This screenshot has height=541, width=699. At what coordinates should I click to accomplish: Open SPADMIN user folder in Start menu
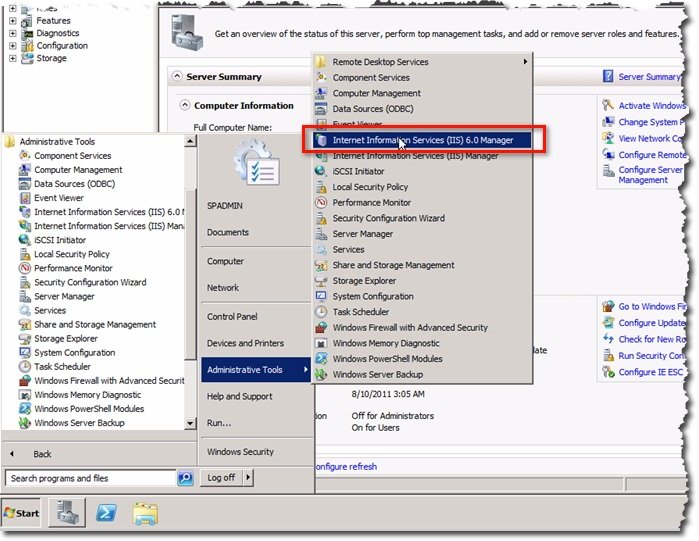(225, 206)
